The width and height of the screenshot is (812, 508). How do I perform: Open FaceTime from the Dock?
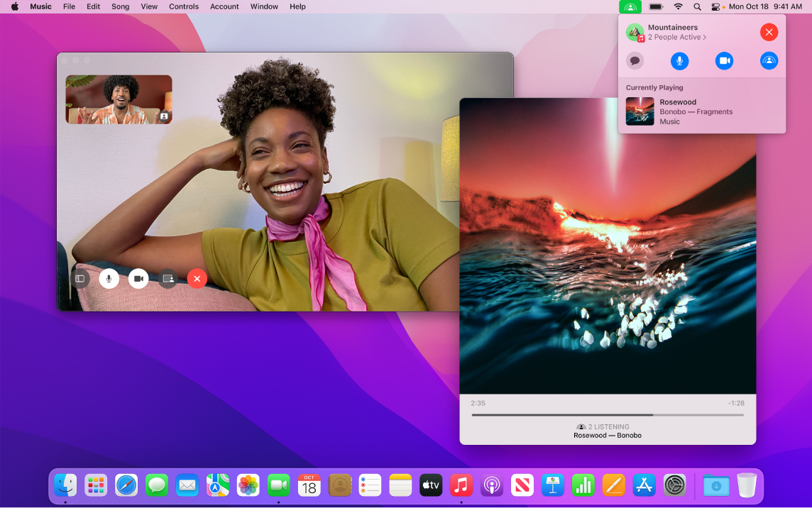click(278, 485)
